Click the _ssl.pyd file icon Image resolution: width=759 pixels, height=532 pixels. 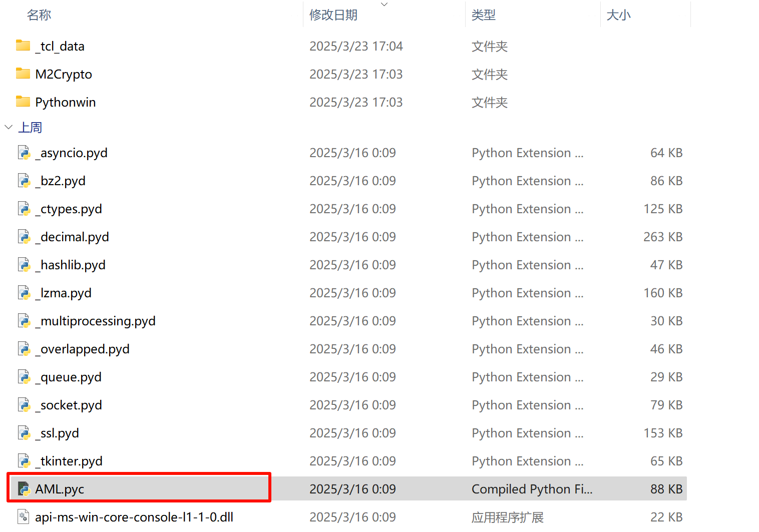pos(24,433)
